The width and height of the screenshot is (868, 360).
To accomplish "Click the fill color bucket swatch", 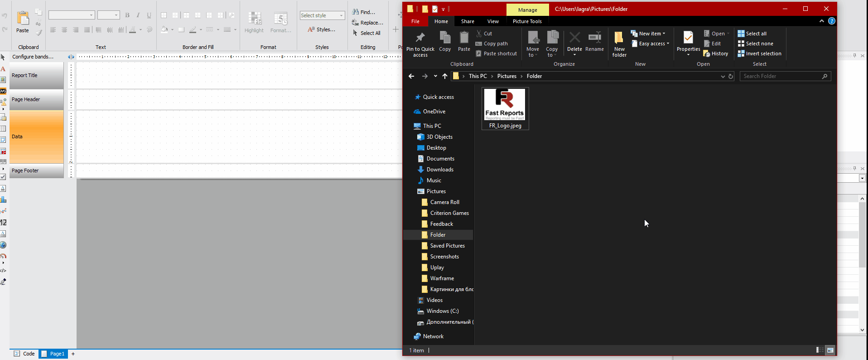I will tap(164, 30).
